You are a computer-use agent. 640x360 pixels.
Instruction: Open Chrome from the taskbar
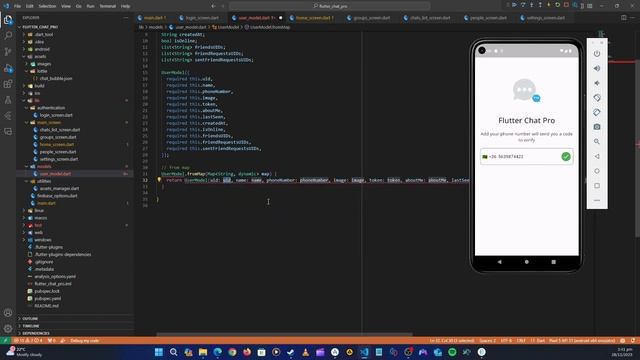click(x=232, y=352)
